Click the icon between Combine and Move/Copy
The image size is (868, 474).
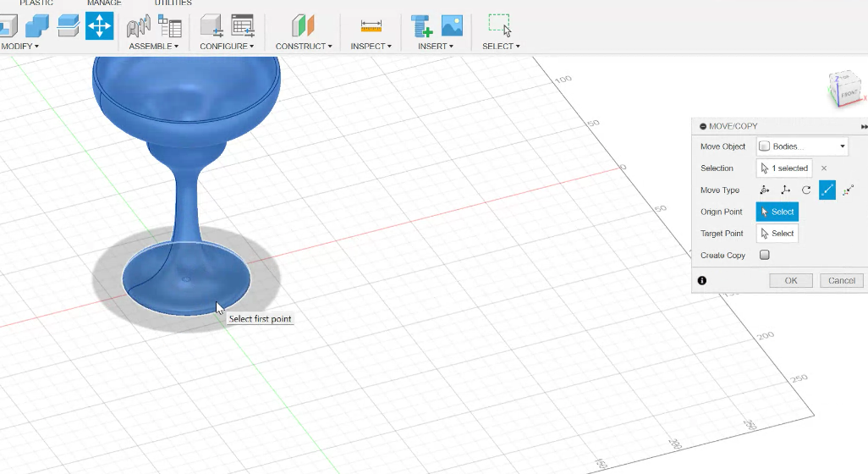[x=68, y=25]
